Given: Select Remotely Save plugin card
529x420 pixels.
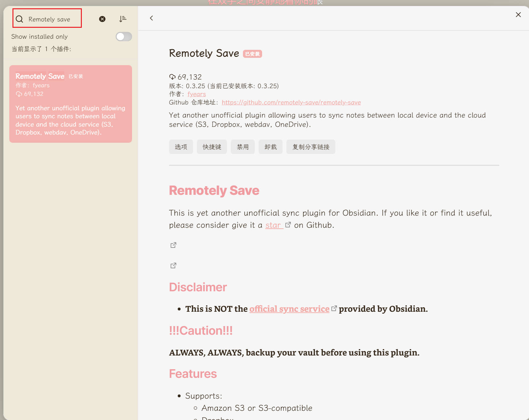Looking at the screenshot, I should click(x=71, y=104).
